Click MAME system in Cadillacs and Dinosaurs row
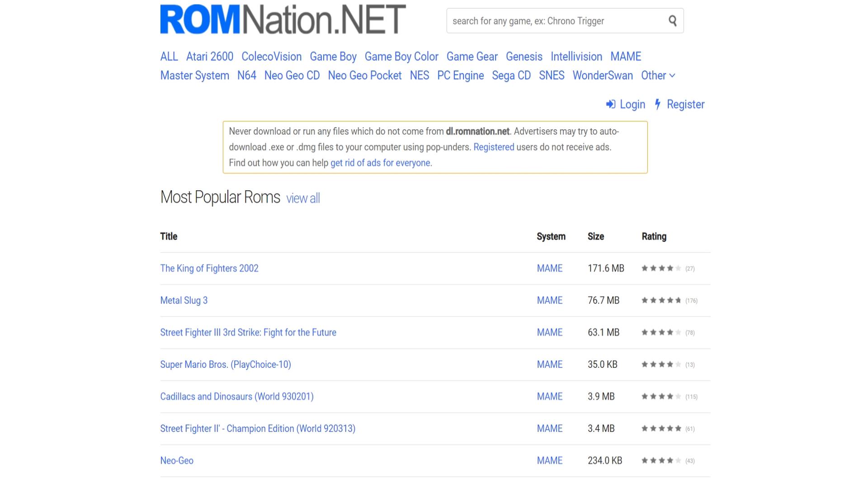This screenshot has width=868, height=488. (x=549, y=397)
